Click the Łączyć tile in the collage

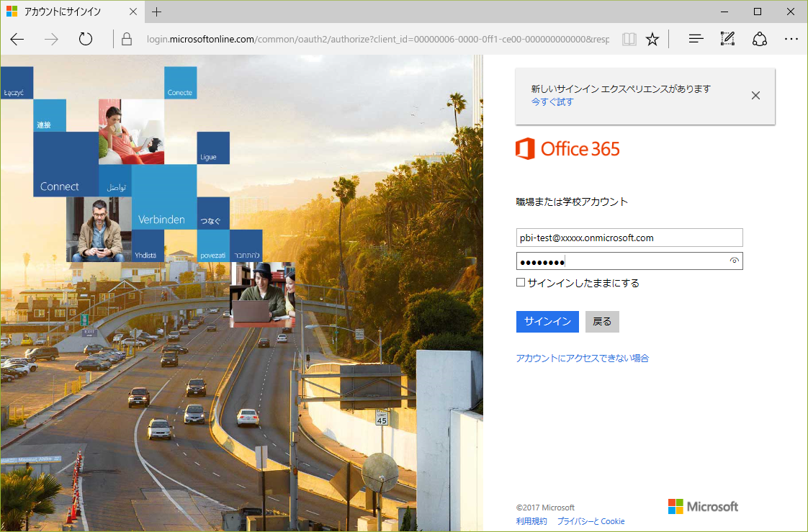click(17, 82)
